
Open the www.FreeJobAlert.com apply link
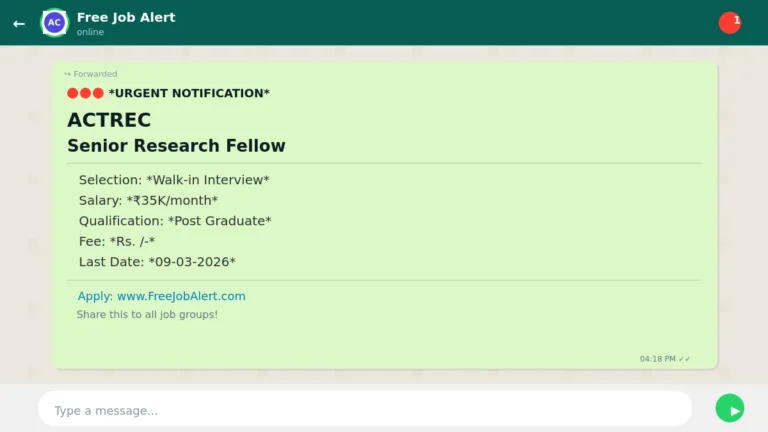pyautogui.click(x=181, y=296)
